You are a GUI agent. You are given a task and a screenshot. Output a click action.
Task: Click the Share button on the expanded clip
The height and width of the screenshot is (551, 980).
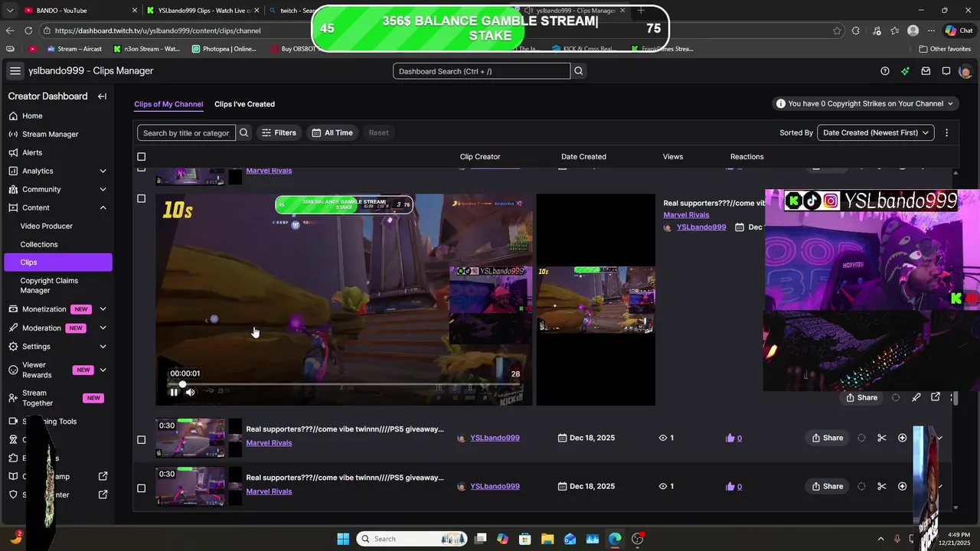pos(861,397)
